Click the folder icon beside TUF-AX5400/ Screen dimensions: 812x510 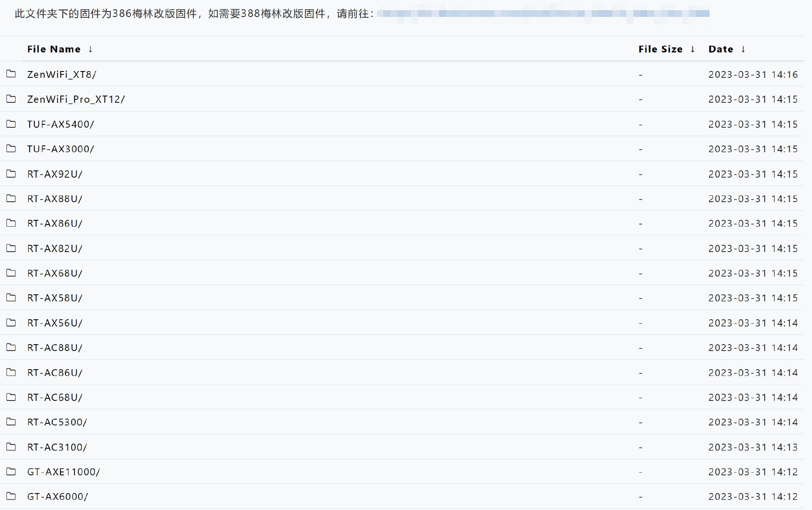coord(11,124)
